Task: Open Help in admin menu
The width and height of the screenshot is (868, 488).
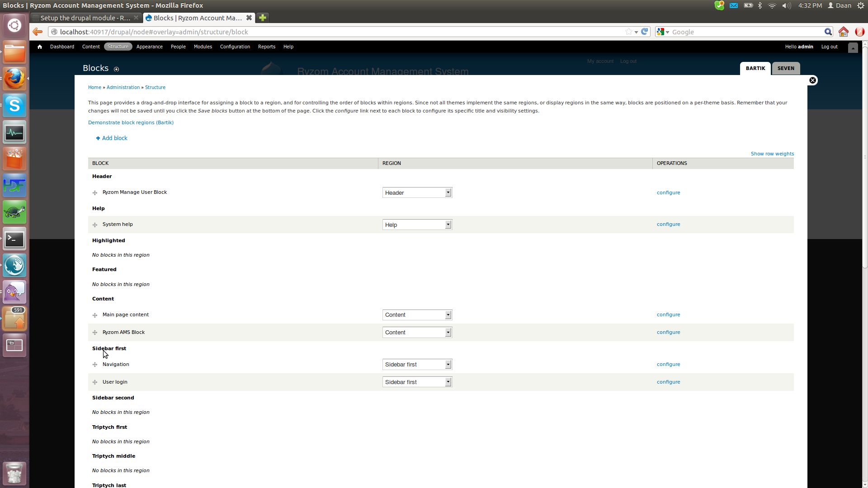Action: [x=288, y=47]
